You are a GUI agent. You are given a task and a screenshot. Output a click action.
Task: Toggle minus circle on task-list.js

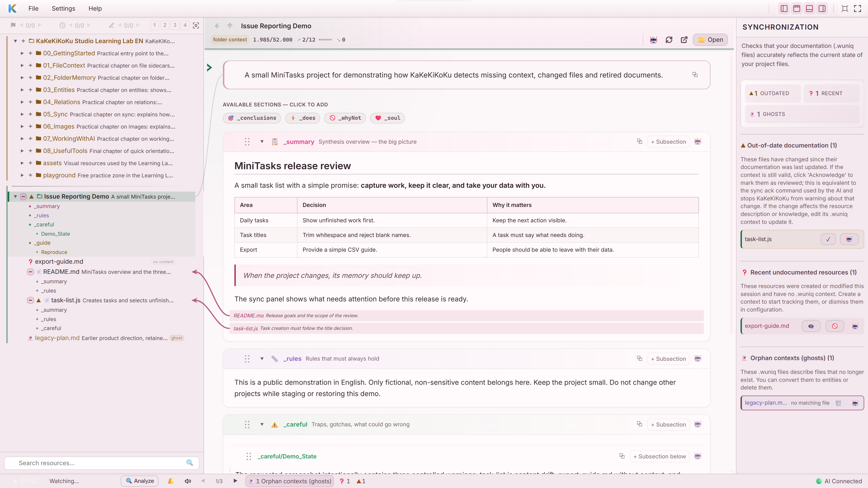[30, 300]
